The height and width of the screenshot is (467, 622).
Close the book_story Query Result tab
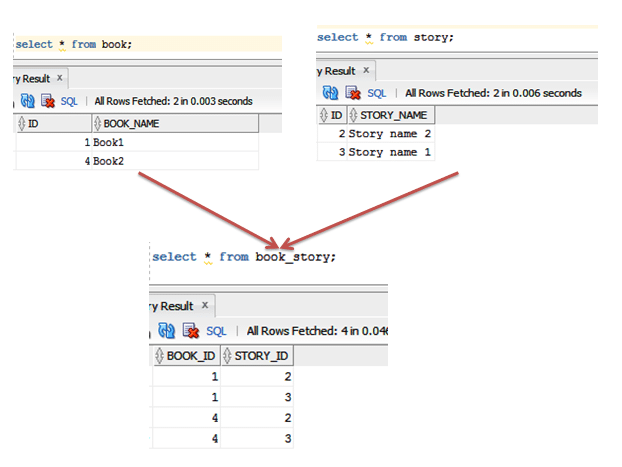pos(206,306)
